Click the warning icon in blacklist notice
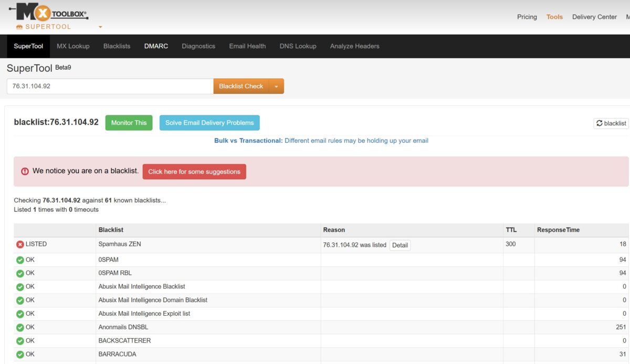 25,172
